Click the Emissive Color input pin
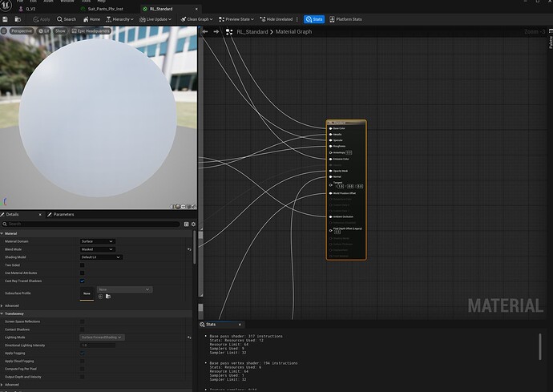The width and height of the screenshot is (553, 392). click(331, 159)
